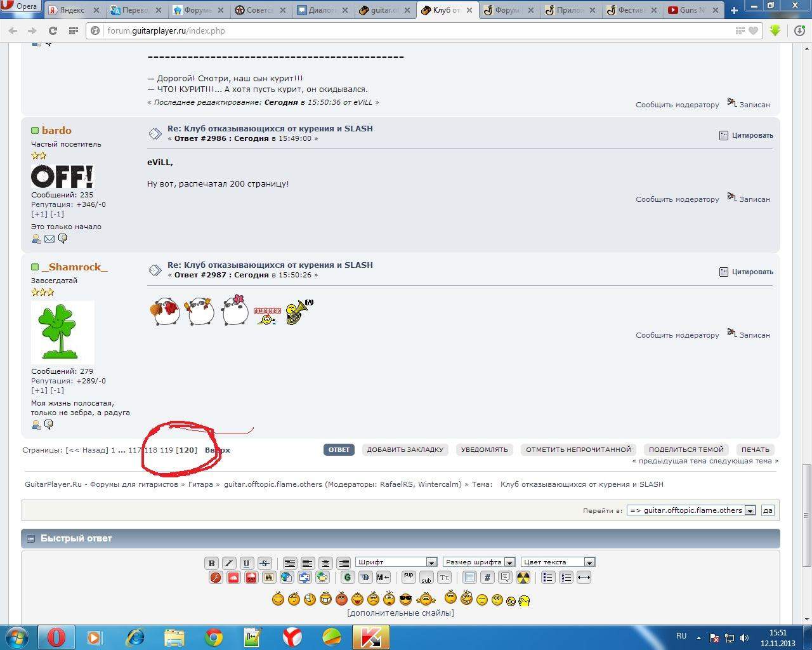
Task: Open the дополнительные смайлы link
Action: click(400, 613)
